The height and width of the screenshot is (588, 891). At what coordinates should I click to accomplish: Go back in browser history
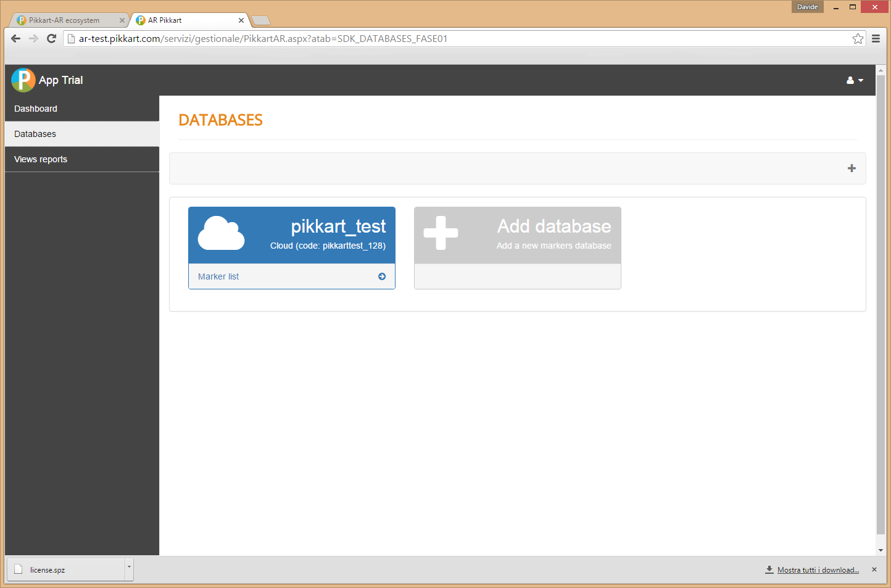tap(16, 38)
